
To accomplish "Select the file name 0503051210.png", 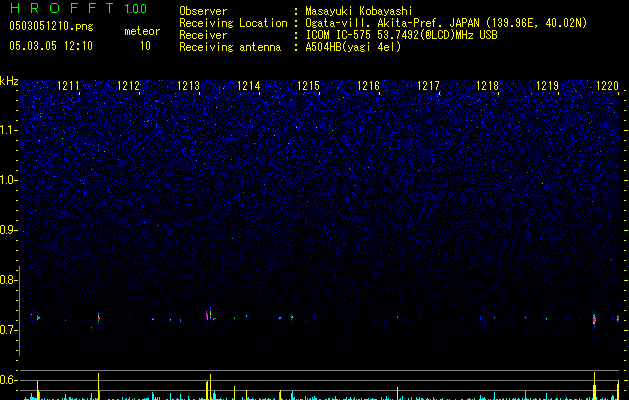I will tap(51, 26).
